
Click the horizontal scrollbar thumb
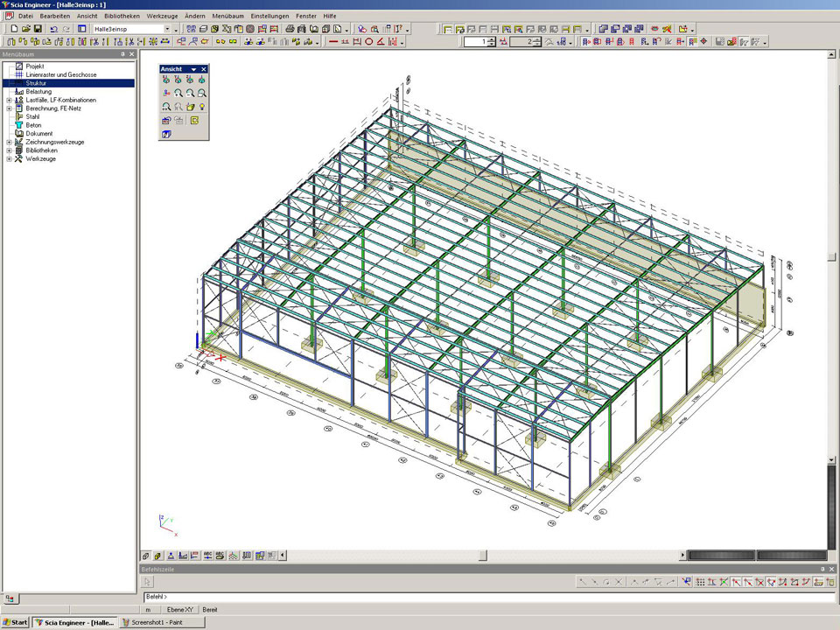point(482,555)
